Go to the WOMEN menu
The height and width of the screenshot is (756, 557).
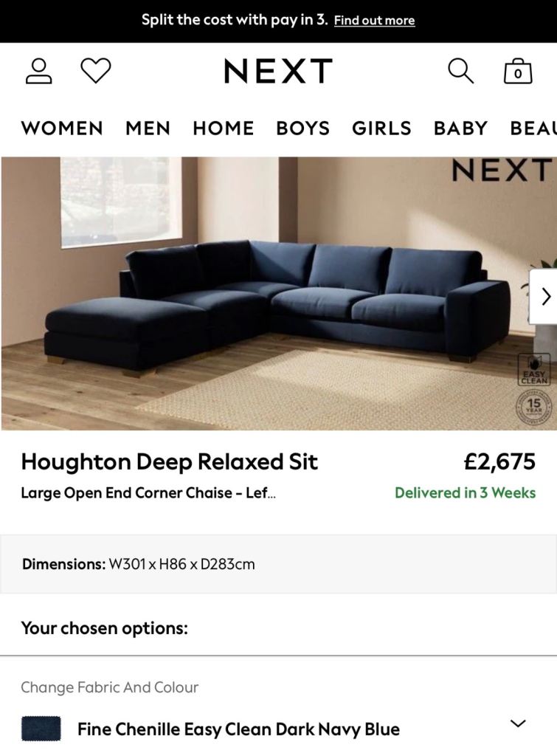(62, 128)
